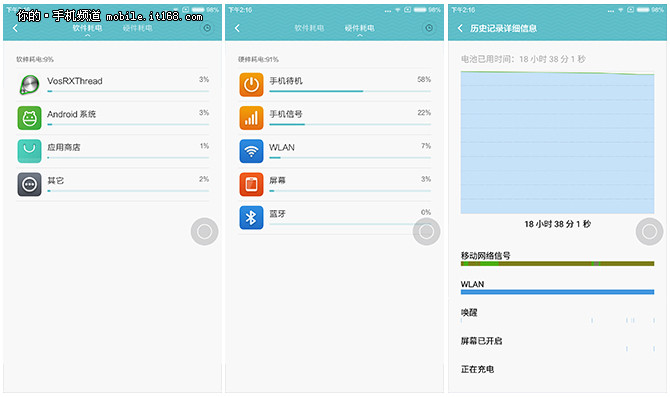Screen dimensions: 670x397
Task: Tap the blue WLAN timeline bar
Action: (557, 292)
